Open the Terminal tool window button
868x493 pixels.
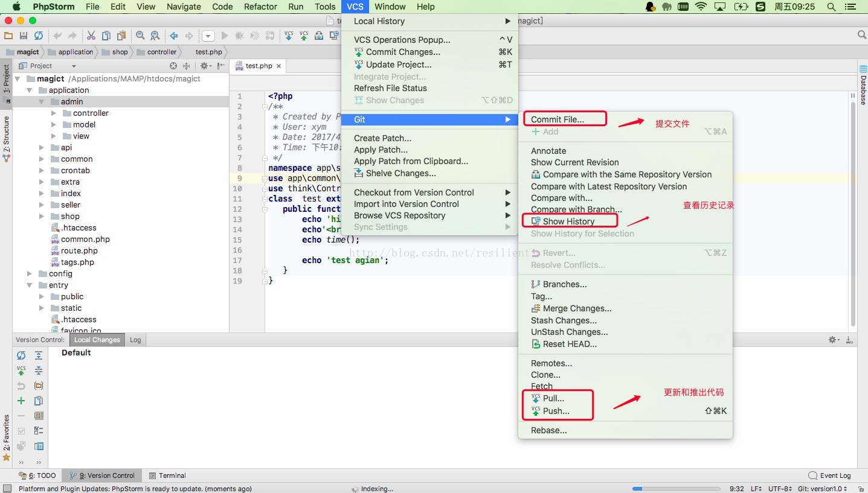(167, 476)
